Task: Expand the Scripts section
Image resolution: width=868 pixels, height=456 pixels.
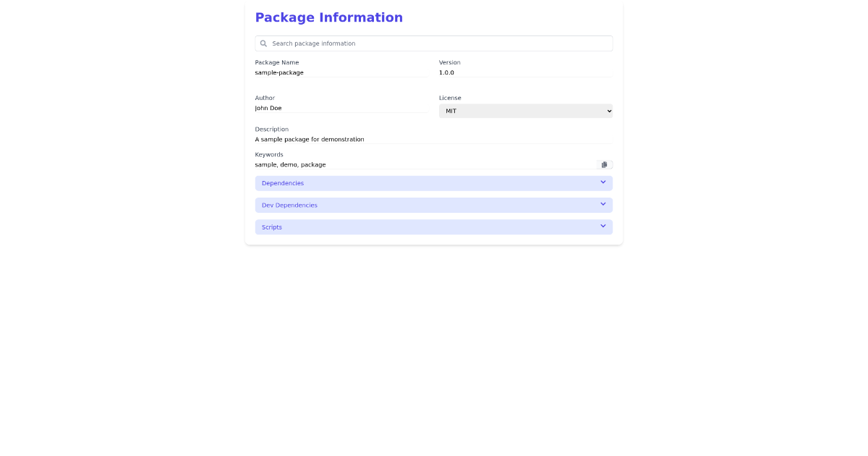Action: tap(434, 227)
